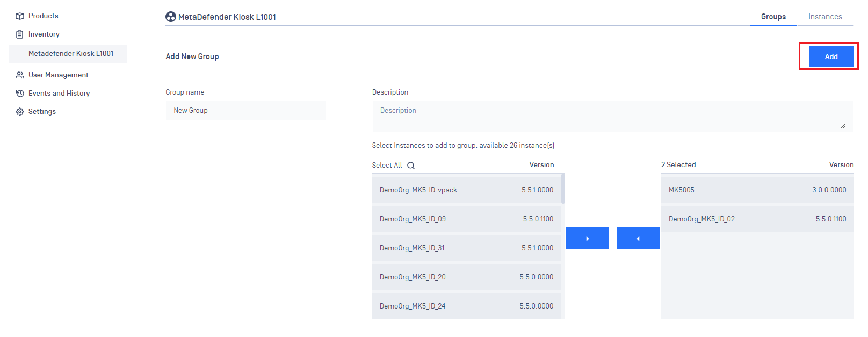Select Metadefender Kiosk L1001 in the sidebar

[68, 54]
